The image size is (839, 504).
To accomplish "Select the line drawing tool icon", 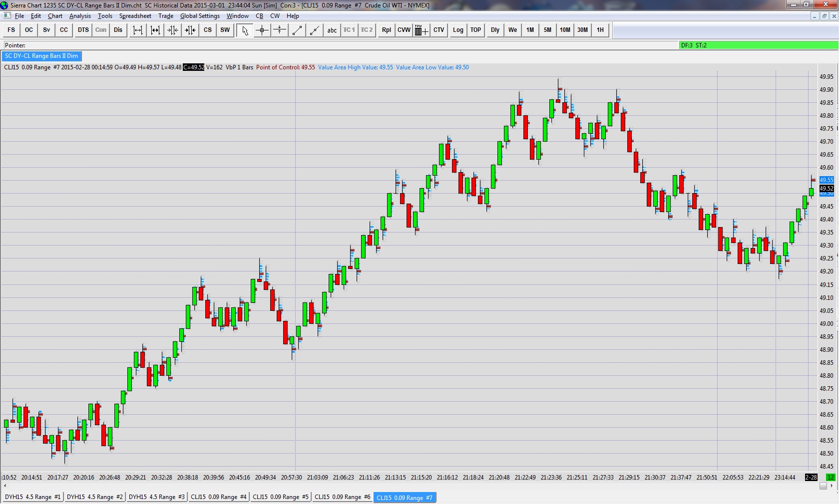I will (x=297, y=30).
